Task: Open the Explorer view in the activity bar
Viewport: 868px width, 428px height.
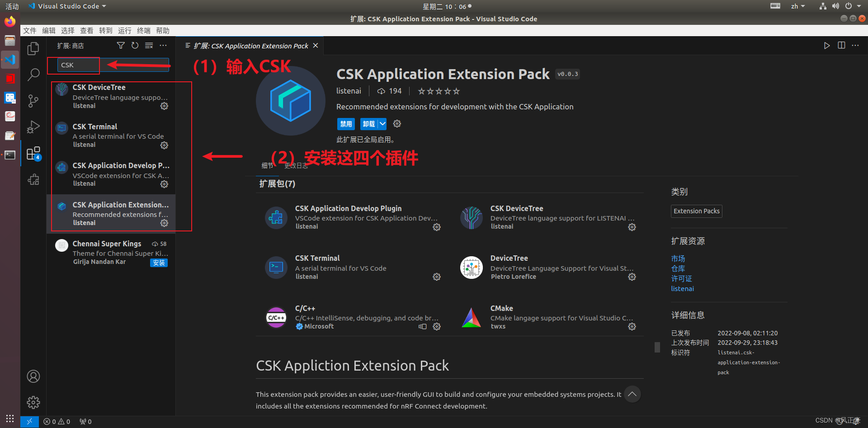Action: pyautogui.click(x=33, y=48)
